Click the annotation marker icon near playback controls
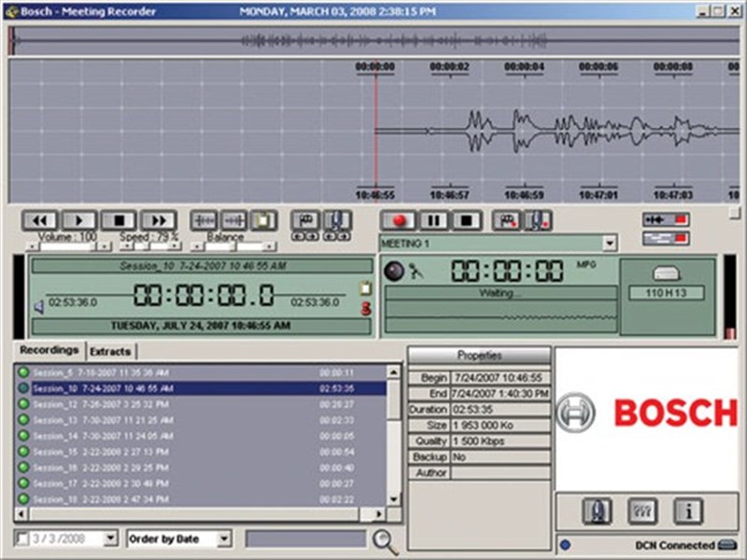747x560 pixels. pyautogui.click(x=303, y=220)
